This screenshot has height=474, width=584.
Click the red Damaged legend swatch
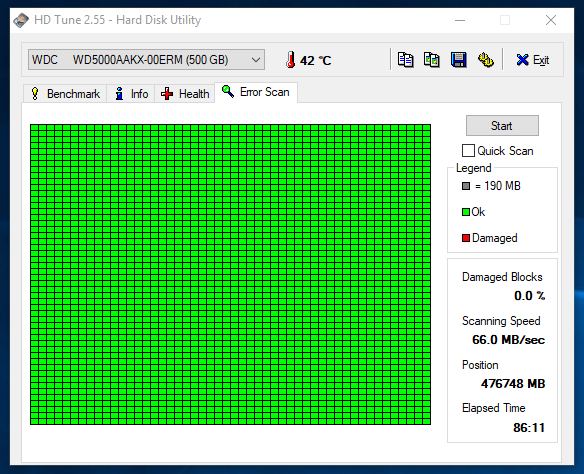(x=466, y=238)
